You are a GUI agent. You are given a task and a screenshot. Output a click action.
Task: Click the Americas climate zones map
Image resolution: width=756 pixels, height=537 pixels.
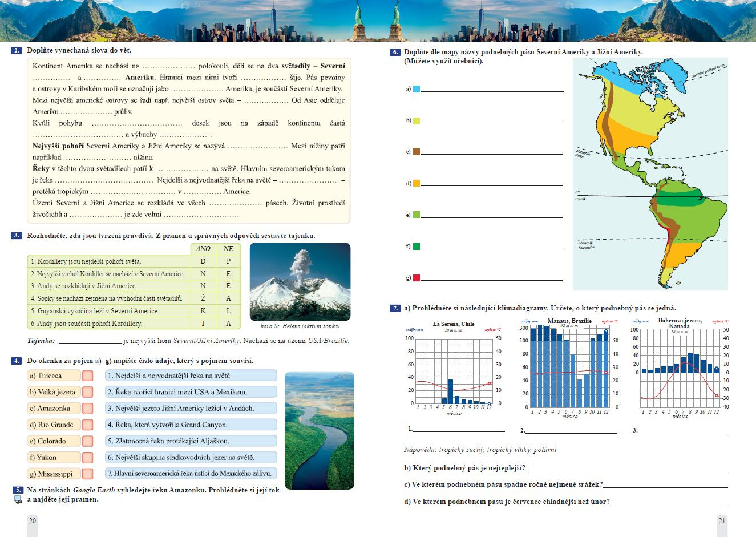click(x=650, y=174)
